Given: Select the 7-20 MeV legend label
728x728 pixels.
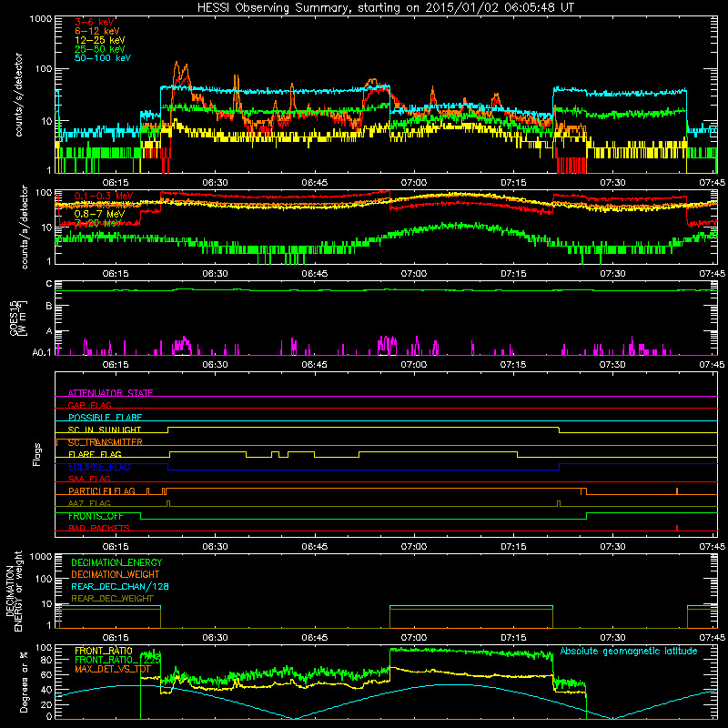Looking at the screenshot, I should pos(97,223).
